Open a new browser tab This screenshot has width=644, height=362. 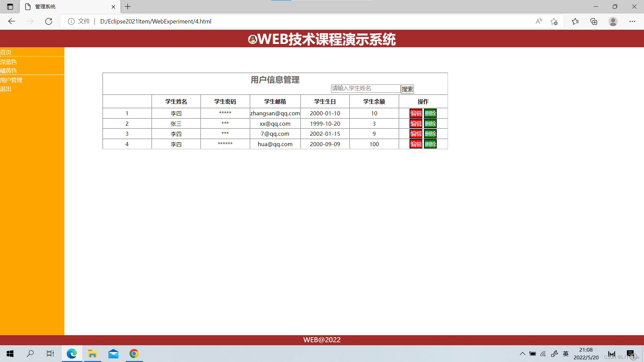pyautogui.click(x=128, y=7)
